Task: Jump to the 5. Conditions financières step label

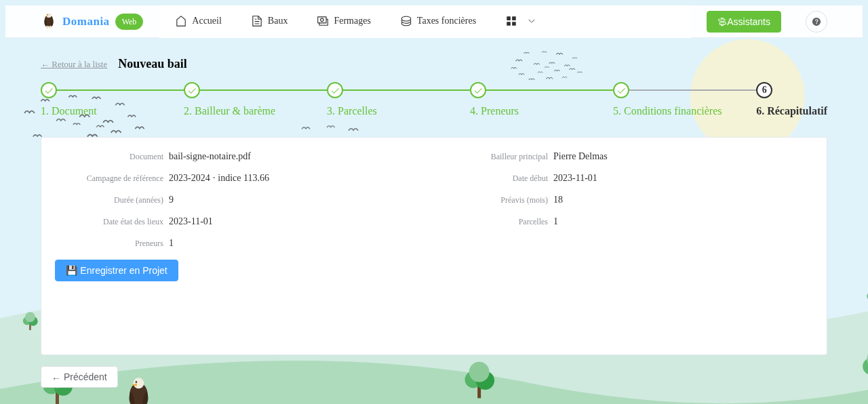Action: point(667,111)
